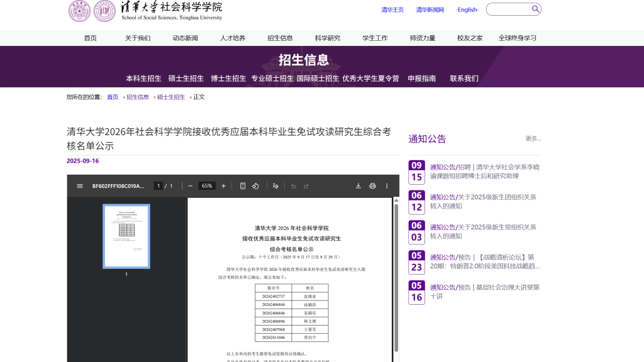Click 更多... link beside 通知公告
Image resolution: width=644 pixels, height=362 pixels.
533,139
